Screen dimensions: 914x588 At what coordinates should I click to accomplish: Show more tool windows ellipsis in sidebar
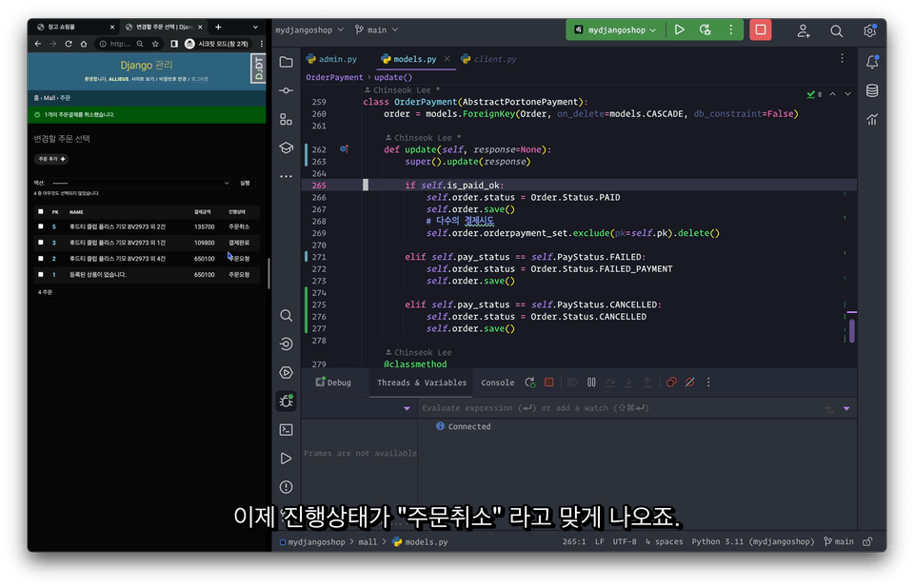pos(286,175)
